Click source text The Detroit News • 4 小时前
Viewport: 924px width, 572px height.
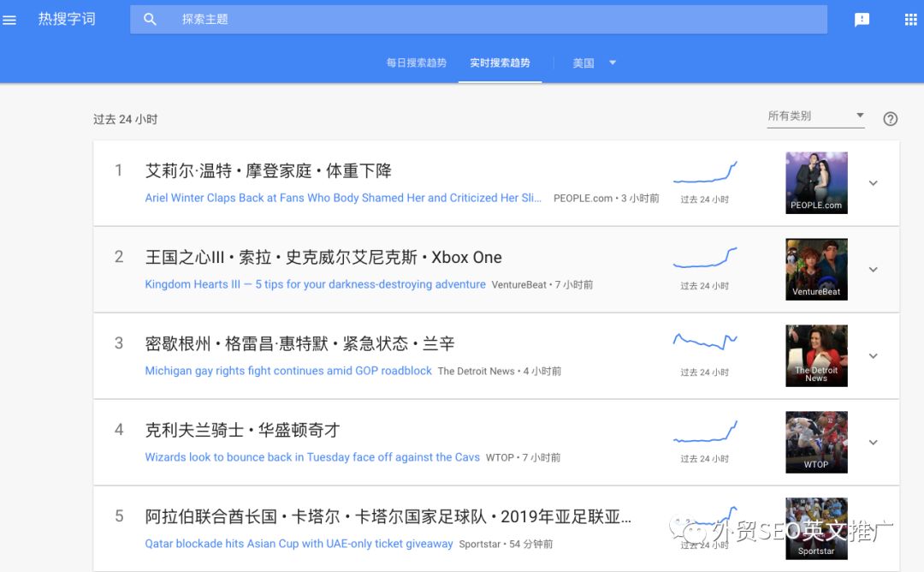pyautogui.click(x=500, y=372)
